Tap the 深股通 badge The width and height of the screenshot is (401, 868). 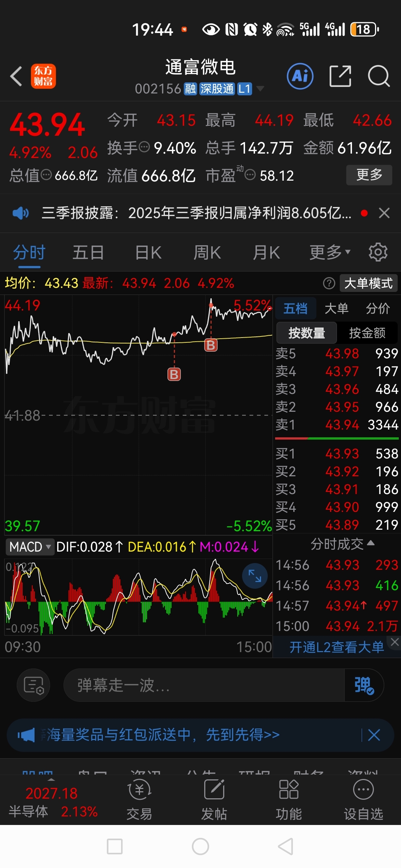[x=217, y=89]
